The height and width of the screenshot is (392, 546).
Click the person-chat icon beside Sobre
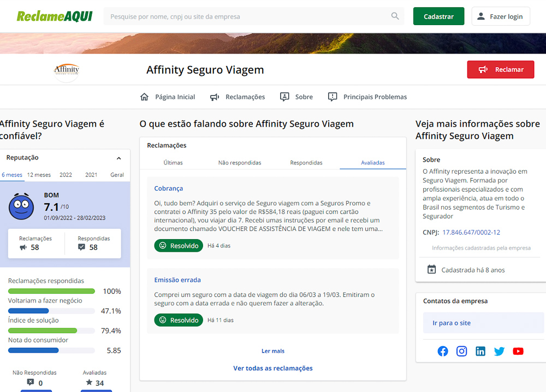pos(284,97)
